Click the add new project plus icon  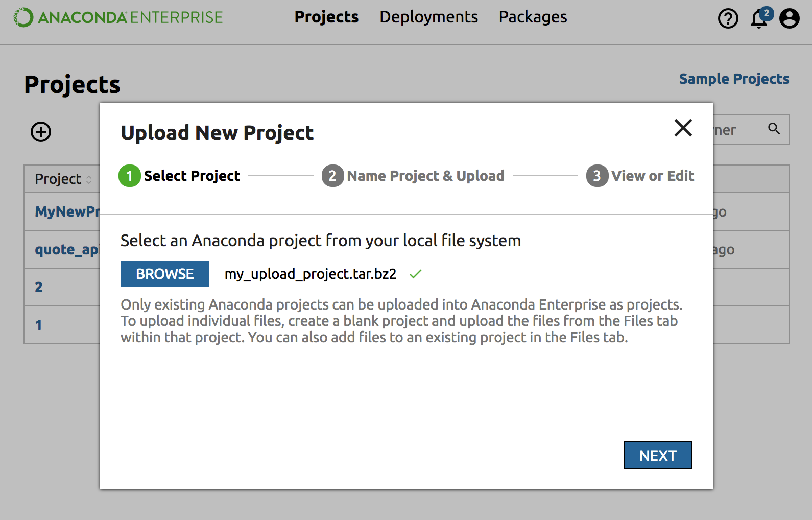[x=41, y=132]
